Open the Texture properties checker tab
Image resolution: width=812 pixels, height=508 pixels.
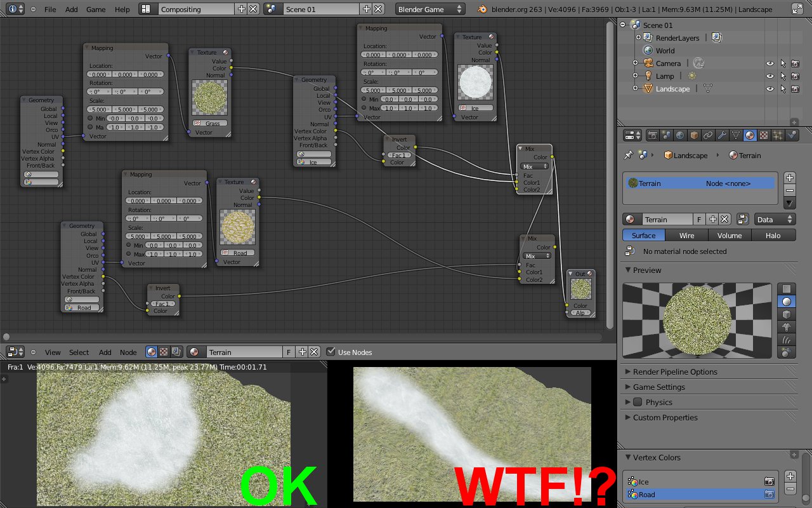click(764, 135)
